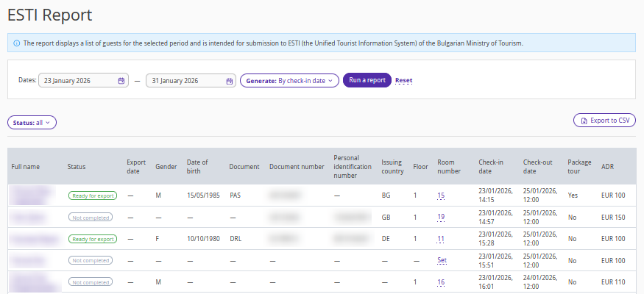Click the Reset link

tap(403, 81)
